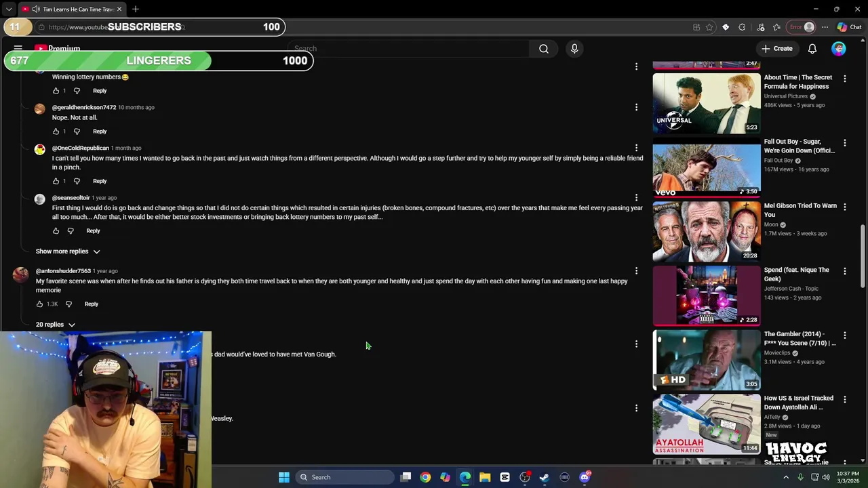Dislike the seanseoltoir comment
This screenshot has width=868, height=488.
pos(71,231)
